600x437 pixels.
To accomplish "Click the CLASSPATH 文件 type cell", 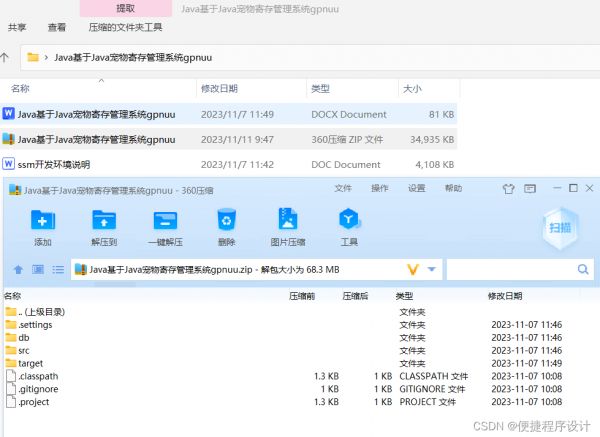I will (434, 377).
